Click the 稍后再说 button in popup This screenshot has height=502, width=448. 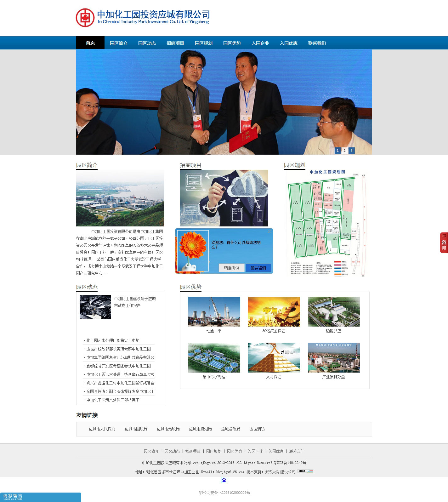coord(231,268)
